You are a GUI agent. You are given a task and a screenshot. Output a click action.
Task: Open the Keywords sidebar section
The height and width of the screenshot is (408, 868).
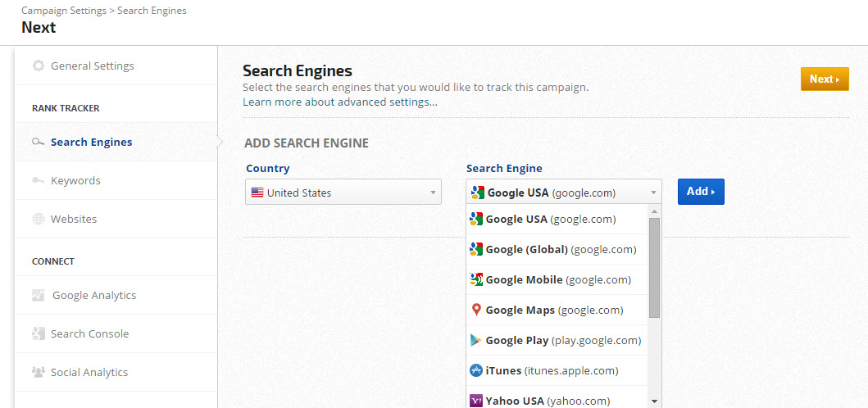[75, 181]
